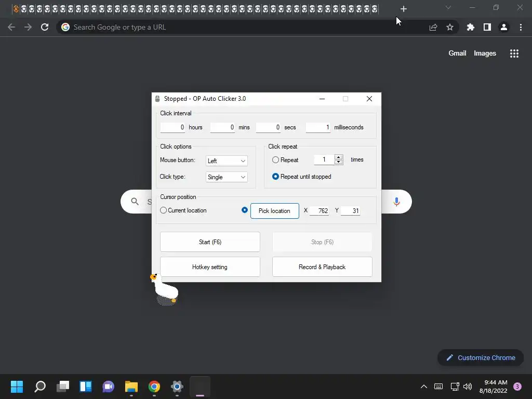Open Gmail link
The height and width of the screenshot is (399, 532).
point(457,54)
